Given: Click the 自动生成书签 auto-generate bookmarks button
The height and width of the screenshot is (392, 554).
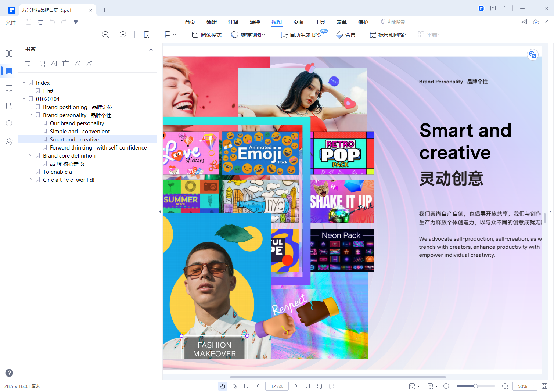Looking at the screenshot, I should click(302, 34).
